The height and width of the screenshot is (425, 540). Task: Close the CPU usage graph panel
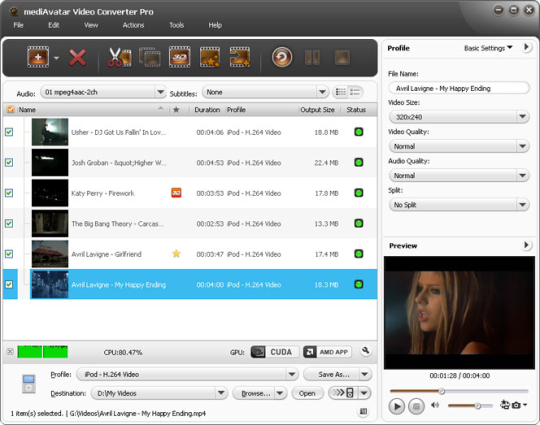pyautogui.click(x=10, y=352)
